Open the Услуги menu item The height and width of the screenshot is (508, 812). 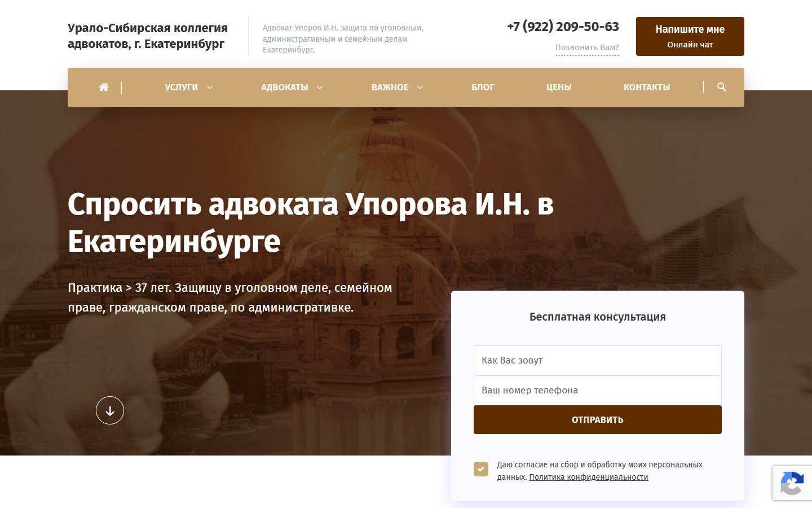click(181, 87)
